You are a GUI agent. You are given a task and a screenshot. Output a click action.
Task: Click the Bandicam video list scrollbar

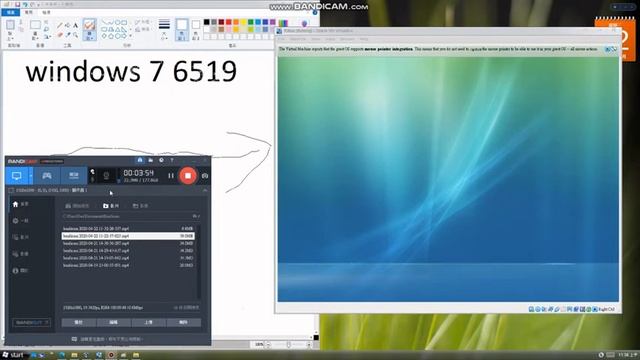(199, 261)
